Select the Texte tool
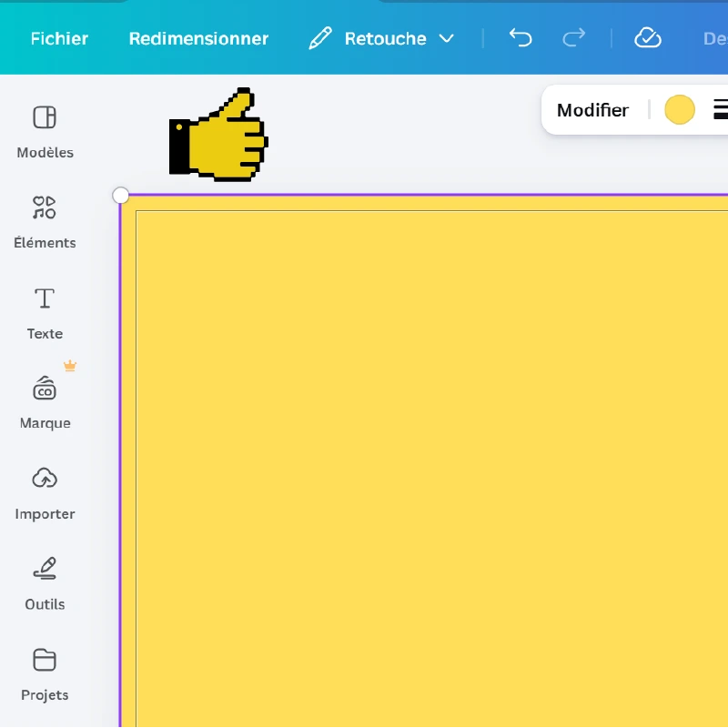 45,312
